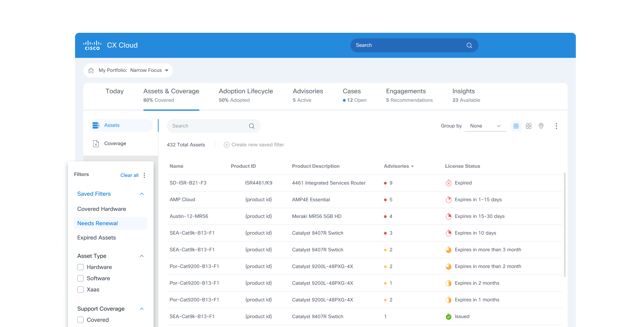The image size is (644, 327).
Task: Open the Filters panel overflow menu
Action: coord(144,175)
